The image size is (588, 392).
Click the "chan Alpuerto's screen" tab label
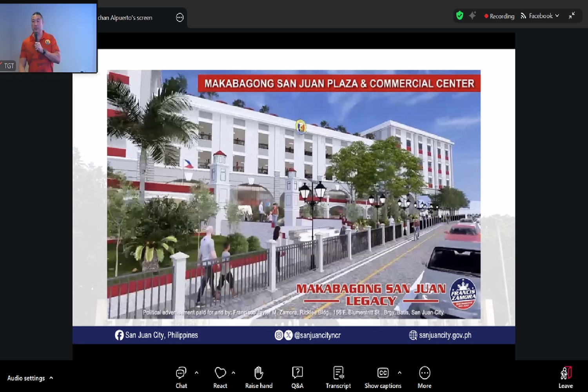[125, 18]
